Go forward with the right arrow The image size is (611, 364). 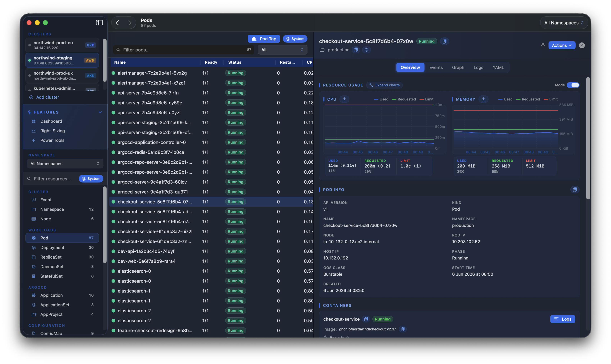point(130,23)
